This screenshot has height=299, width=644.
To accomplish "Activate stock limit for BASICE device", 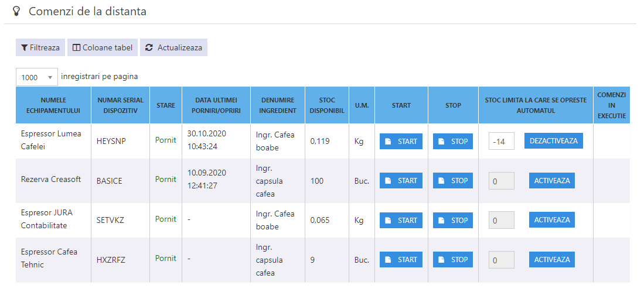I will [551, 180].
